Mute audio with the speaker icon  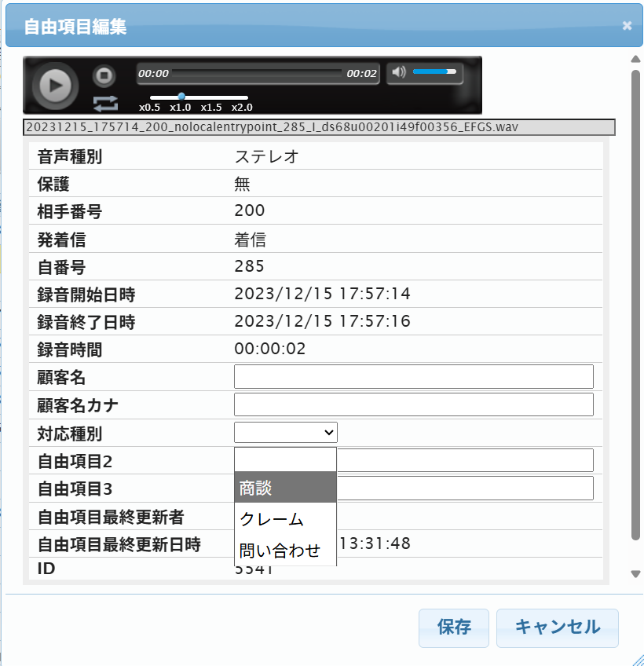399,72
